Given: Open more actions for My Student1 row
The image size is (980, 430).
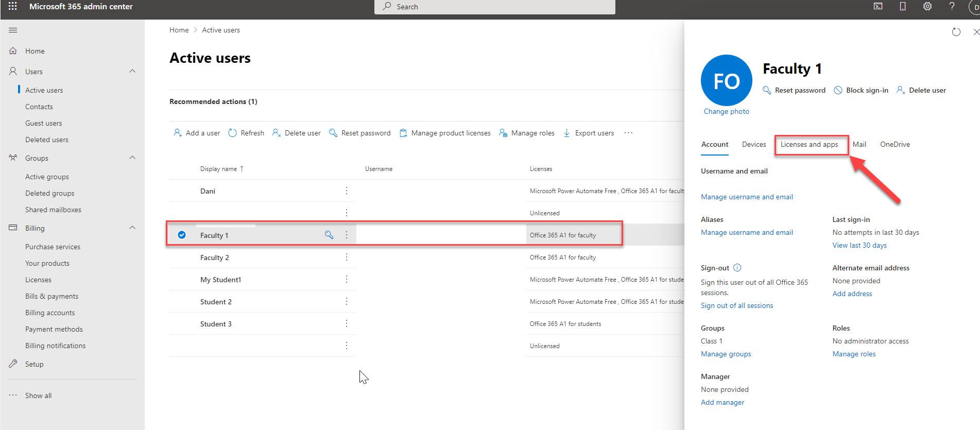Looking at the screenshot, I should [347, 279].
